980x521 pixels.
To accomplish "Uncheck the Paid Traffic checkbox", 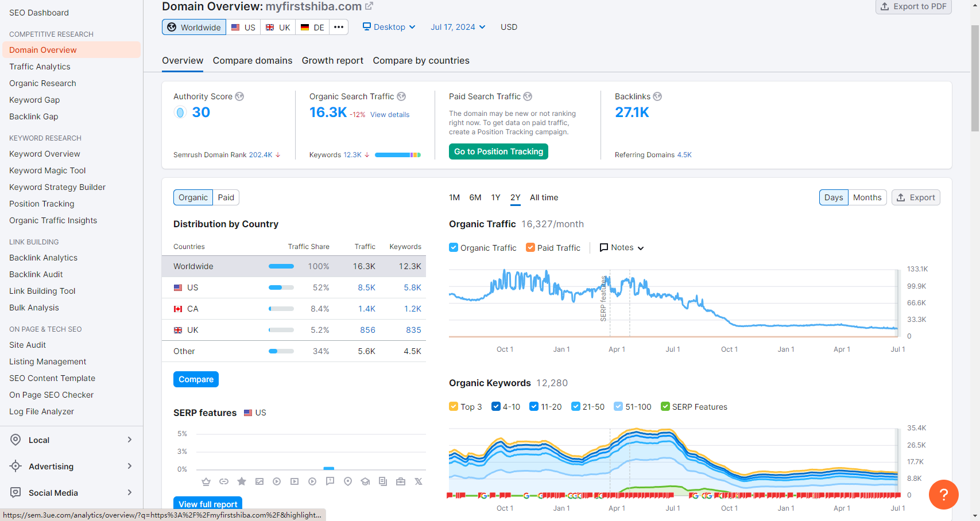I will click(530, 247).
